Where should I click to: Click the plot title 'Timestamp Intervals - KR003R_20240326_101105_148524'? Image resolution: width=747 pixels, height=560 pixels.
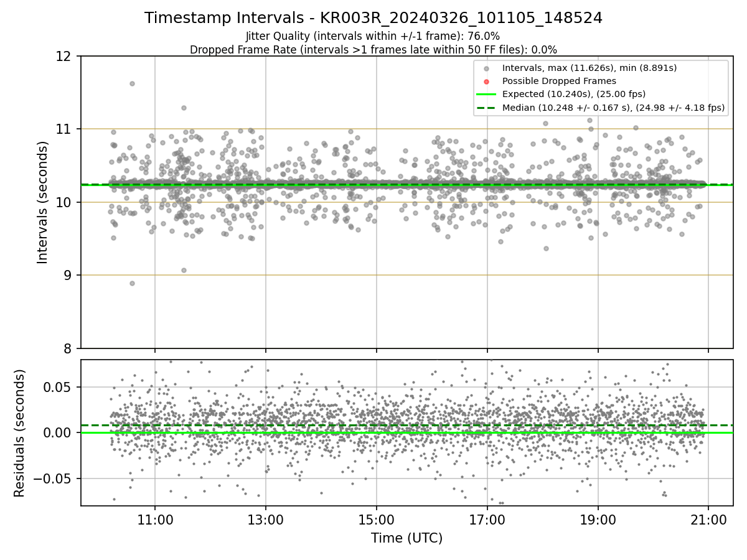tap(374, 18)
